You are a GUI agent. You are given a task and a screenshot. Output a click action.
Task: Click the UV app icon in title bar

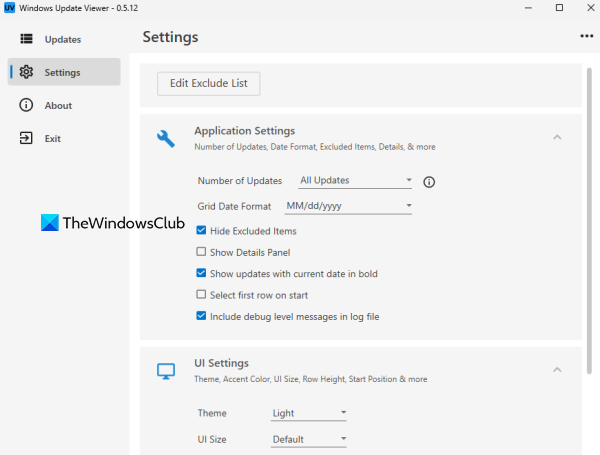point(9,8)
